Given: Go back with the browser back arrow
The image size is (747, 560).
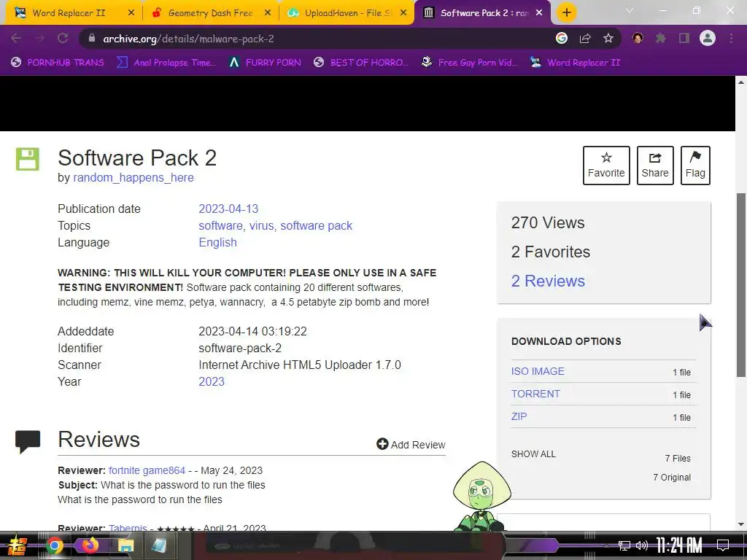Looking at the screenshot, I should 16,38.
